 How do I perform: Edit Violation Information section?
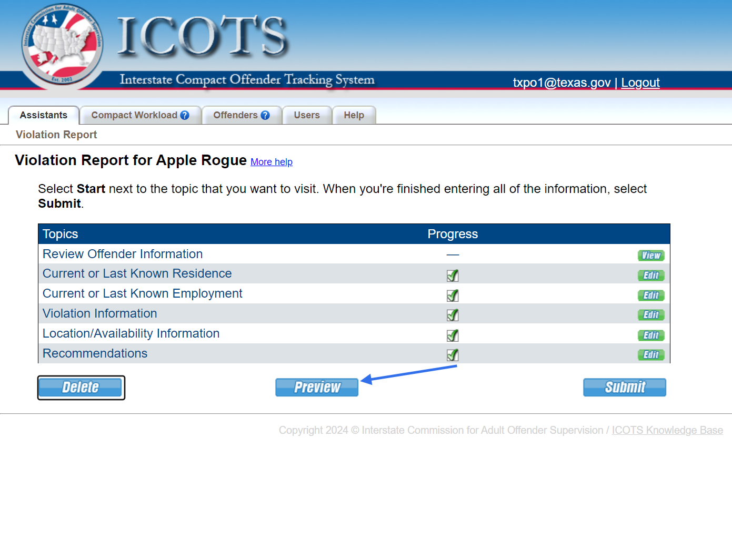pyautogui.click(x=651, y=315)
